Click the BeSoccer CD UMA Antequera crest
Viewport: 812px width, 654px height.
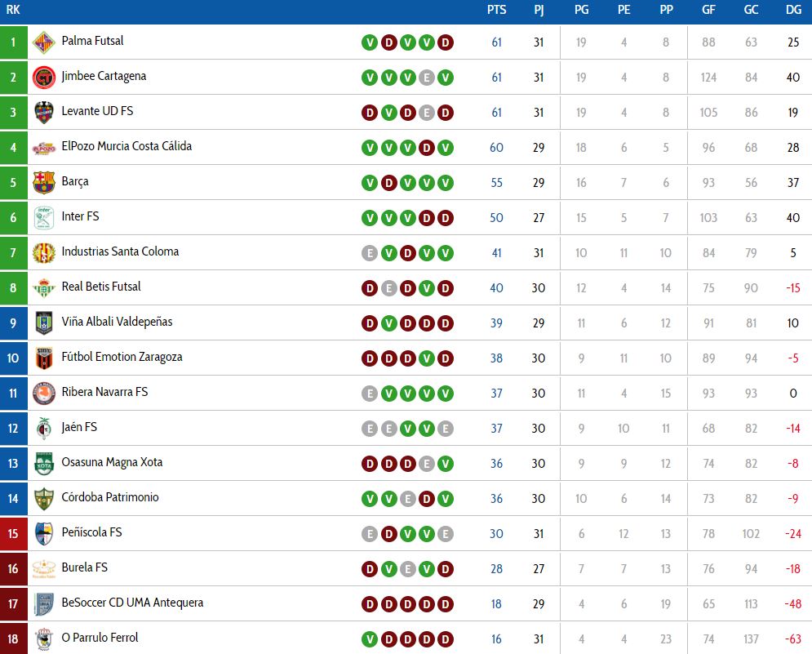pyautogui.click(x=44, y=603)
